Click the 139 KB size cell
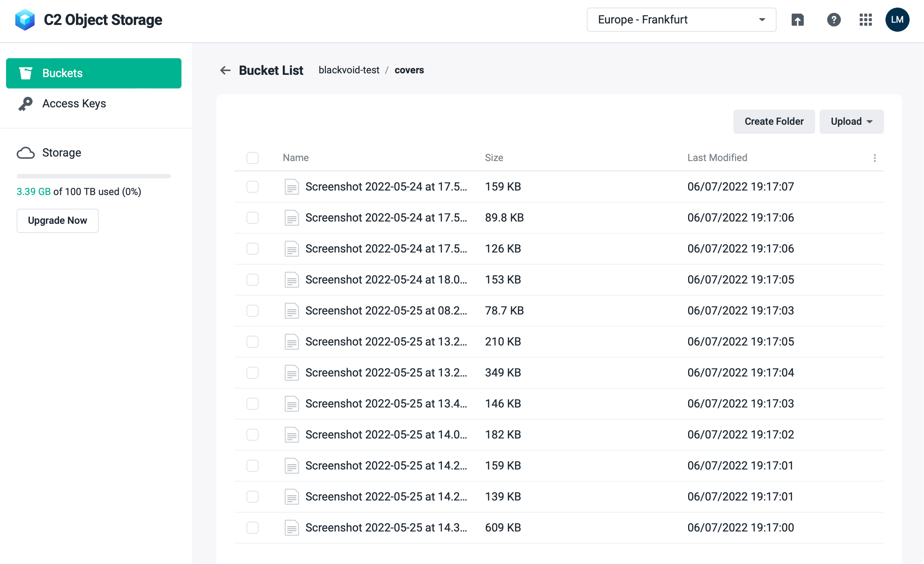924x564 pixels. 503,497
